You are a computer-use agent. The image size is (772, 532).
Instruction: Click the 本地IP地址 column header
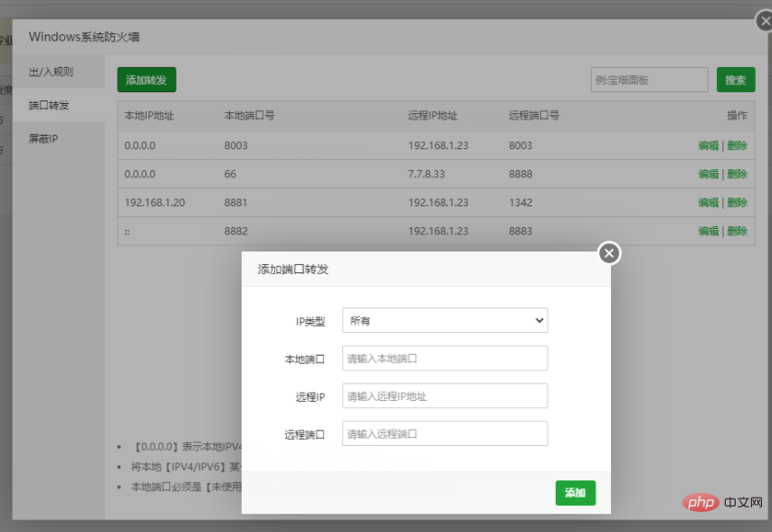click(149, 116)
